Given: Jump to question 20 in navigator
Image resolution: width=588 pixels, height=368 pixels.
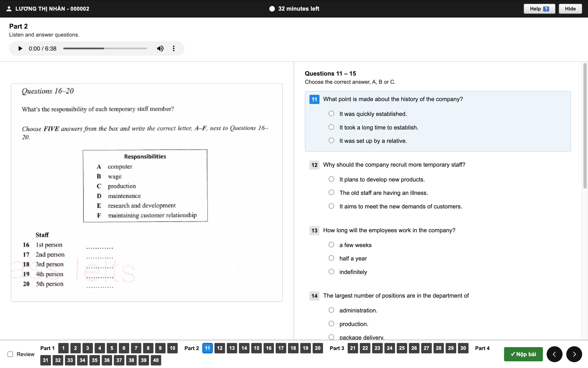Looking at the screenshot, I should (x=317, y=348).
